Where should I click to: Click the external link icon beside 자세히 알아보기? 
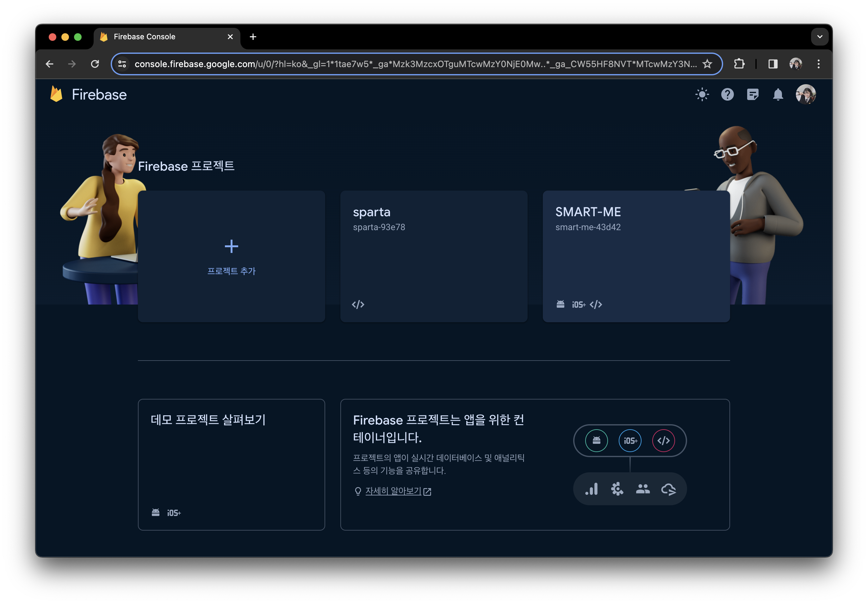pos(427,492)
